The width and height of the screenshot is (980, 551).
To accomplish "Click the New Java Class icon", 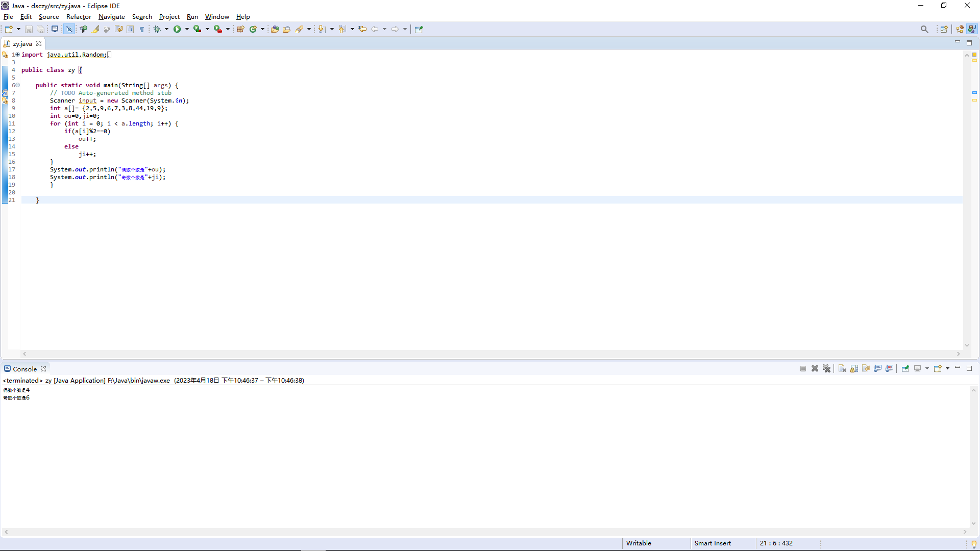I will tap(253, 29).
